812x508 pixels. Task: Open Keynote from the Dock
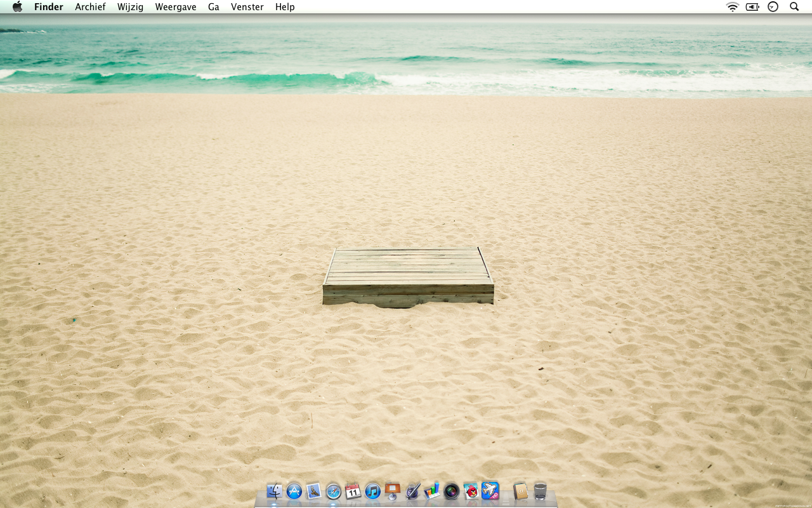click(392, 491)
